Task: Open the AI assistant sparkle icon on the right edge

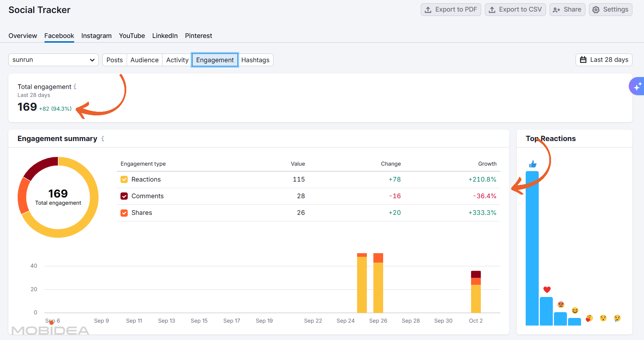Action: [638, 86]
